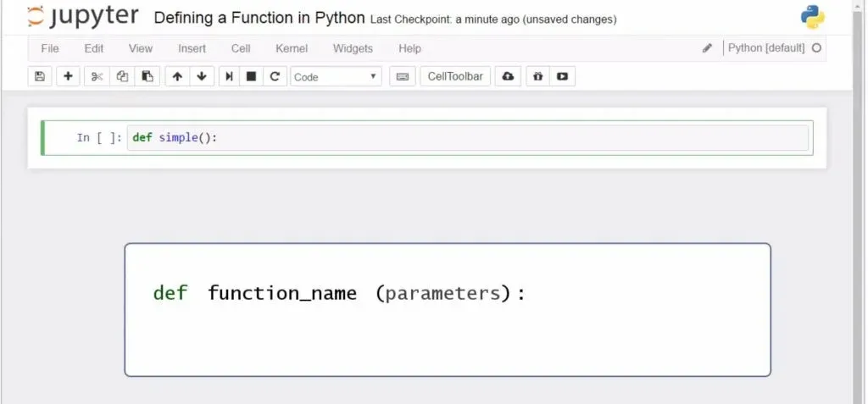Viewport: 868px width, 404px height.
Task: Move the selected cell down
Action: [x=202, y=76]
